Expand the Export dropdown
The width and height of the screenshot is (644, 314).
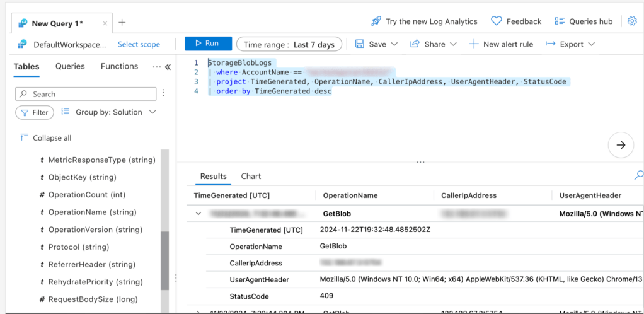click(570, 44)
